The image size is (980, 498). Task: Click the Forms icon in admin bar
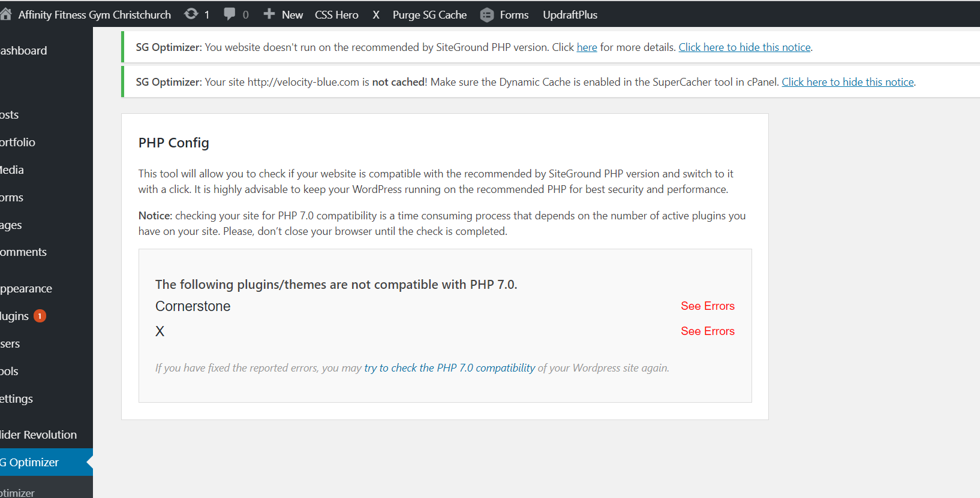pyautogui.click(x=487, y=15)
